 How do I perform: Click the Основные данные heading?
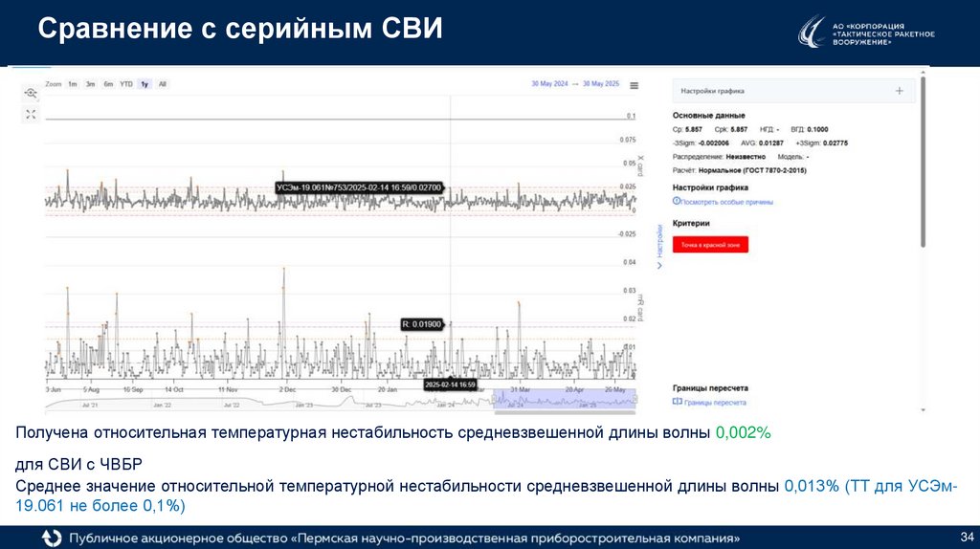click(x=709, y=116)
